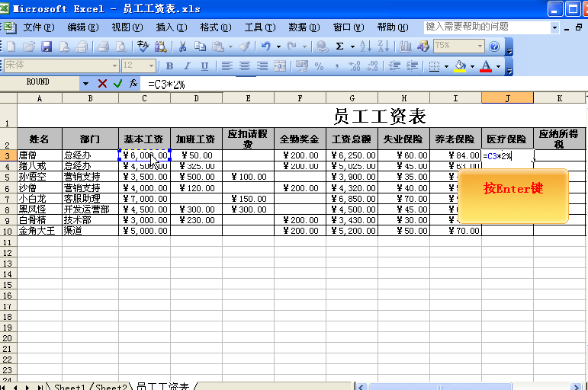The image size is (588, 390).
Task: Open the 编辑 menu
Action: point(83,27)
